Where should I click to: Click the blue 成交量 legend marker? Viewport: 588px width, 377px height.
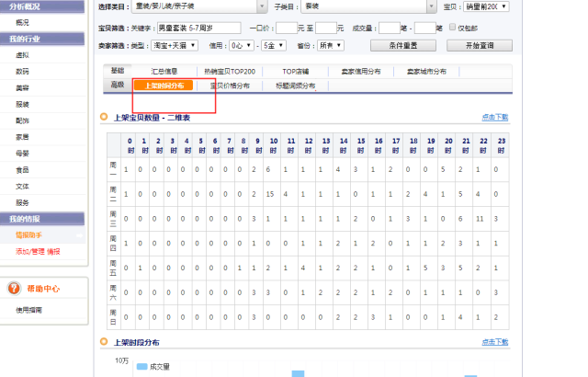tap(141, 367)
